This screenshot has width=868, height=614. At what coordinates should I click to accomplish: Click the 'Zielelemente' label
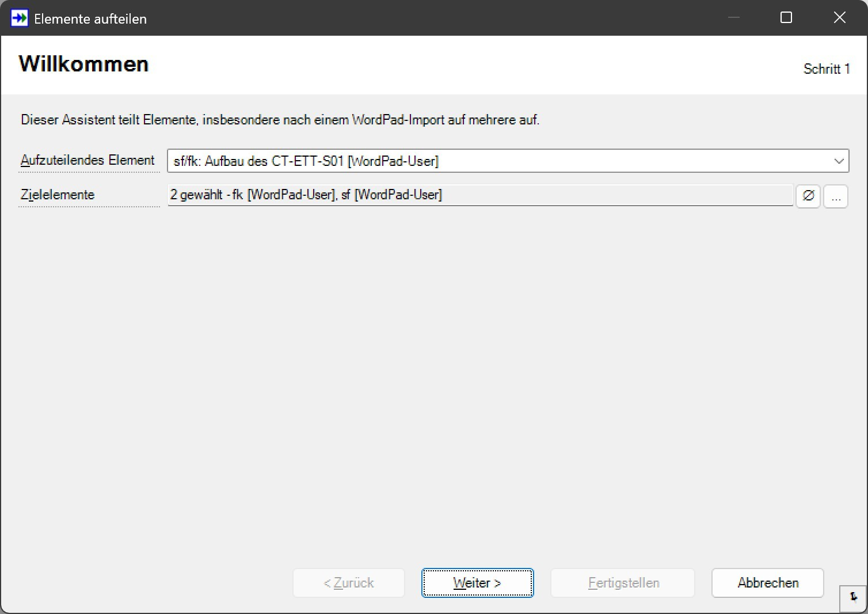[x=58, y=195]
